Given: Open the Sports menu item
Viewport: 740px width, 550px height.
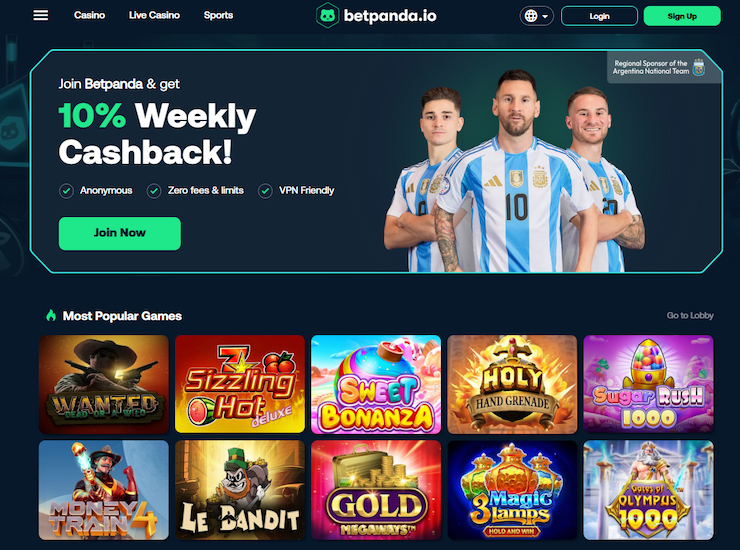Looking at the screenshot, I should click(x=219, y=15).
